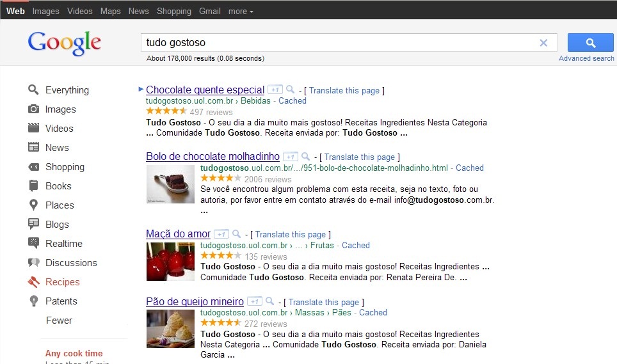Click the Google logo
Screen dimensions: 617x364
(x=65, y=44)
